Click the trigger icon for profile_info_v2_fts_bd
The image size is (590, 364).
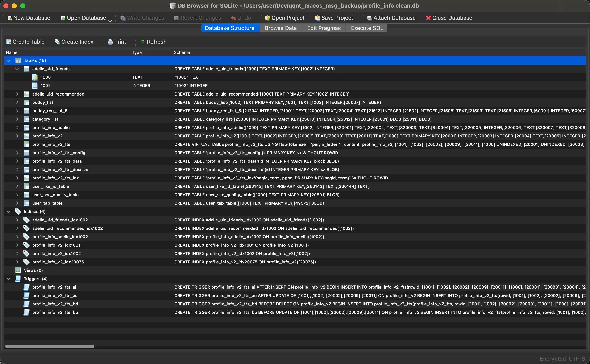[x=26, y=304]
